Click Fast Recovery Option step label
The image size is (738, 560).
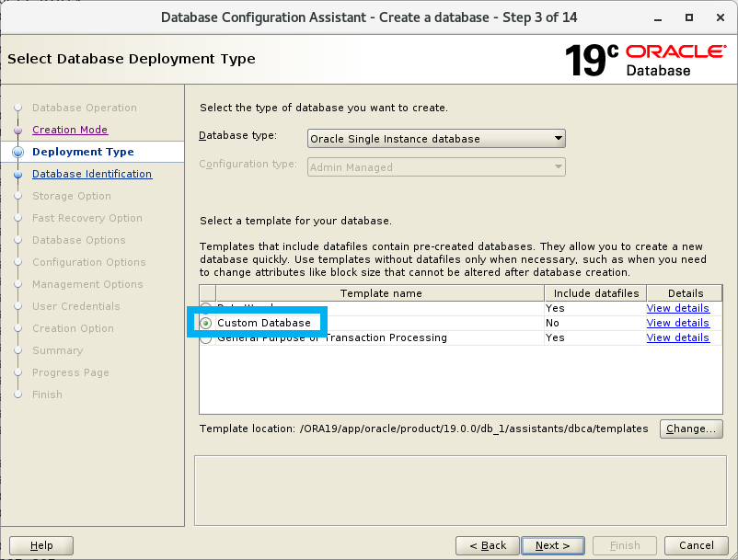pos(87,218)
